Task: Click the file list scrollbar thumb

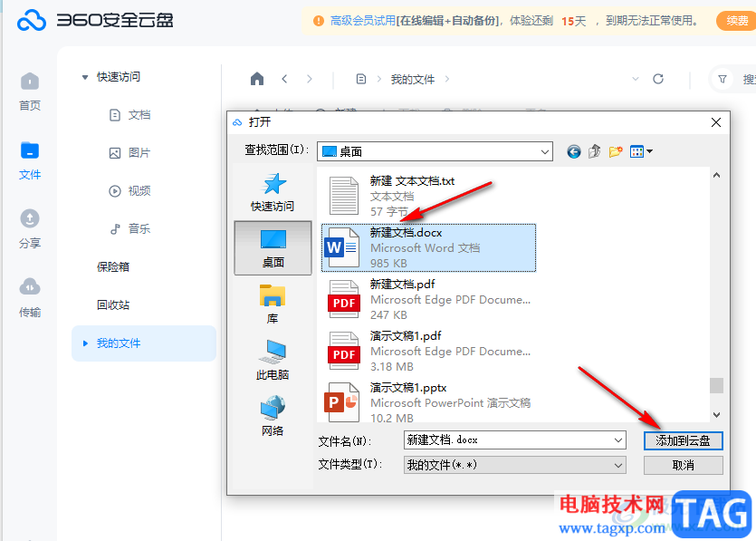Action: pos(716,386)
